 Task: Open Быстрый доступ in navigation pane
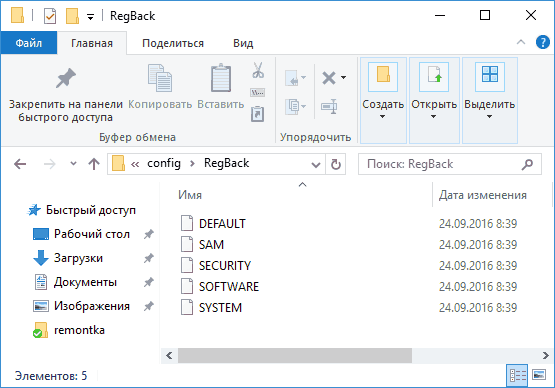coord(91,210)
